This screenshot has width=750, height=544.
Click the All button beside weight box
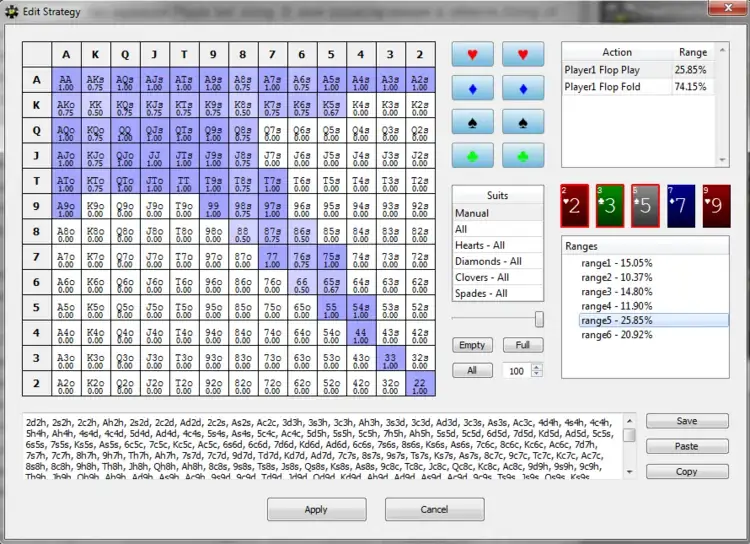point(472,370)
